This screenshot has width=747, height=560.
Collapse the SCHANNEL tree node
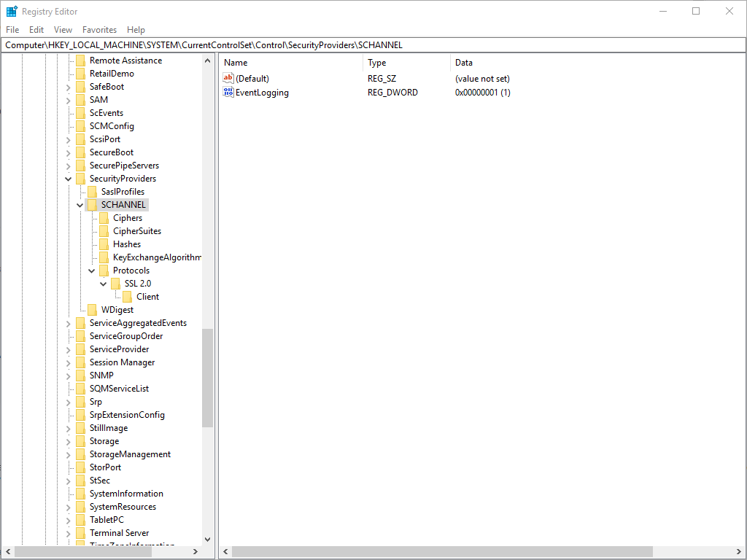80,205
